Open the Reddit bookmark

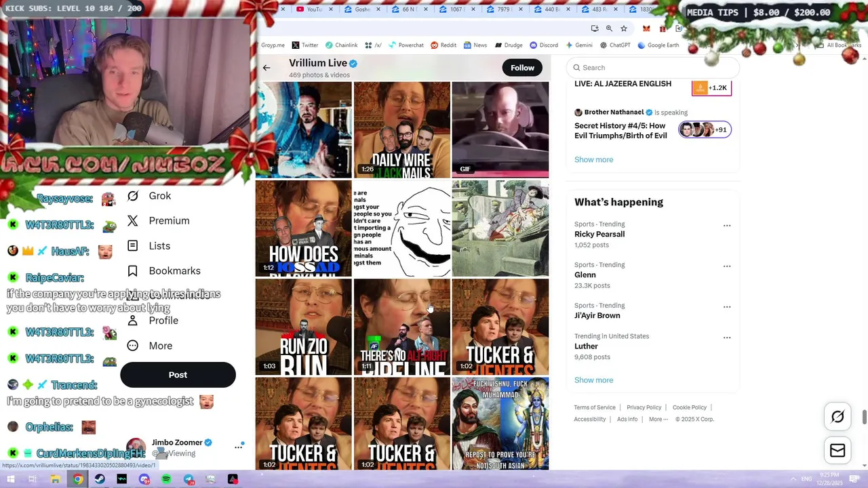coord(443,45)
